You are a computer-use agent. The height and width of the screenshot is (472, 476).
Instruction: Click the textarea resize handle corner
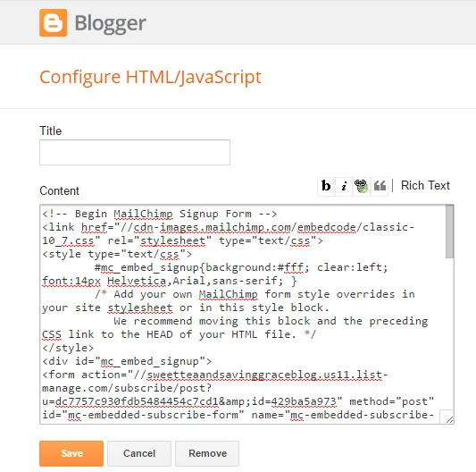[x=449, y=420]
